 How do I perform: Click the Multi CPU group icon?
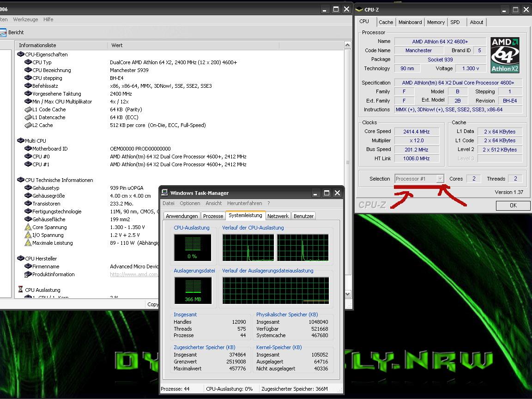click(20, 140)
